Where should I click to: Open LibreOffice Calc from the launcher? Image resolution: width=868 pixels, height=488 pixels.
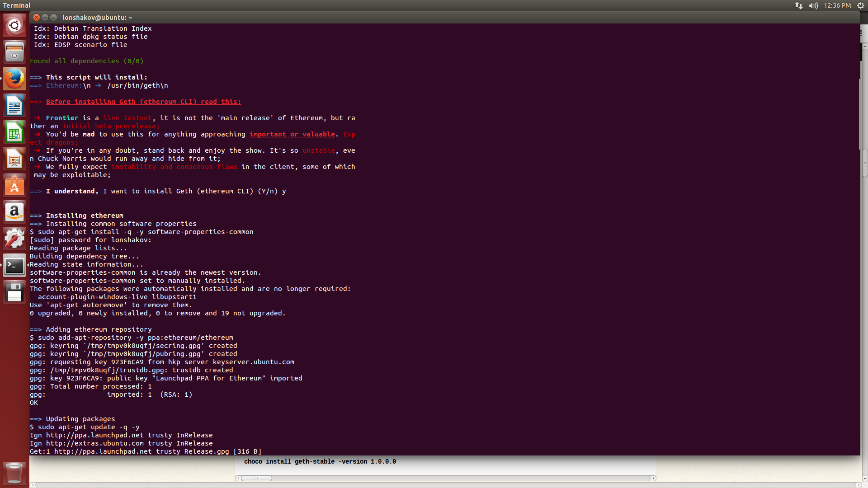tap(14, 132)
